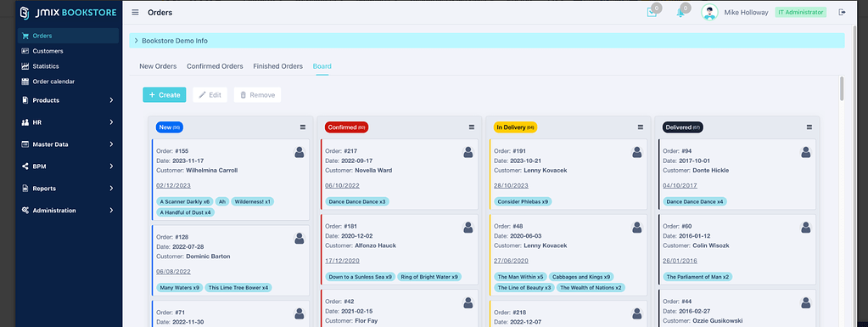This screenshot has height=327, width=868.
Task: Click user avatar on order #48 card
Action: (x=637, y=228)
